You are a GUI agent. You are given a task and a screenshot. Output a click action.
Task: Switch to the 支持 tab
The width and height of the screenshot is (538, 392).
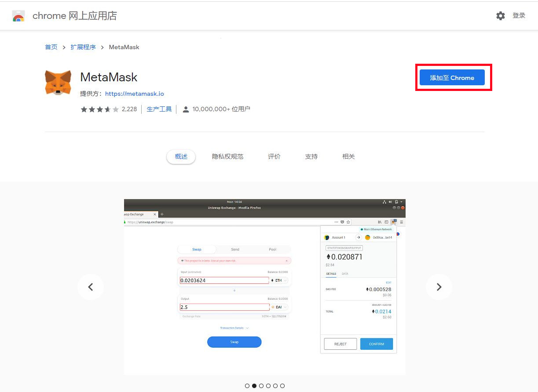pyautogui.click(x=311, y=156)
